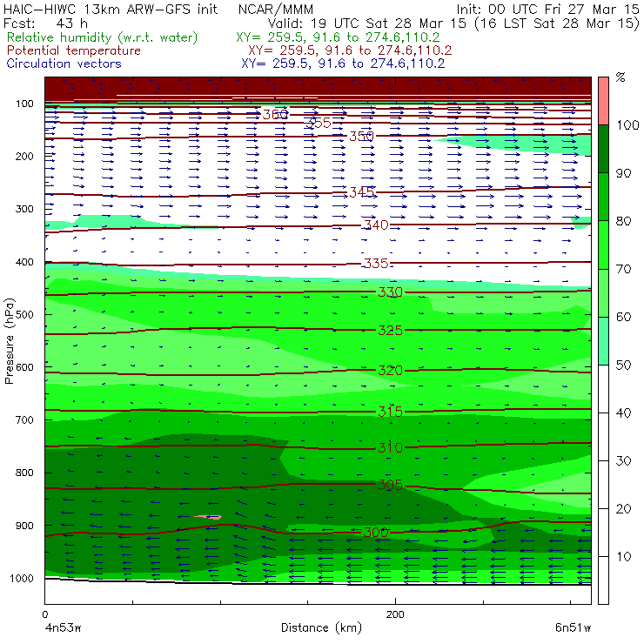644x644 pixels.
Task: Click the 200 hPa pressure axis label
Action: point(24,156)
